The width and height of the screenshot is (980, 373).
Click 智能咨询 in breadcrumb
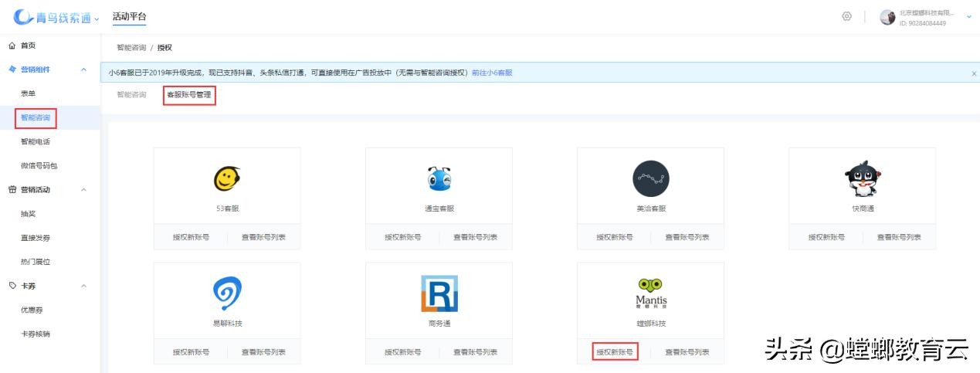tap(131, 47)
